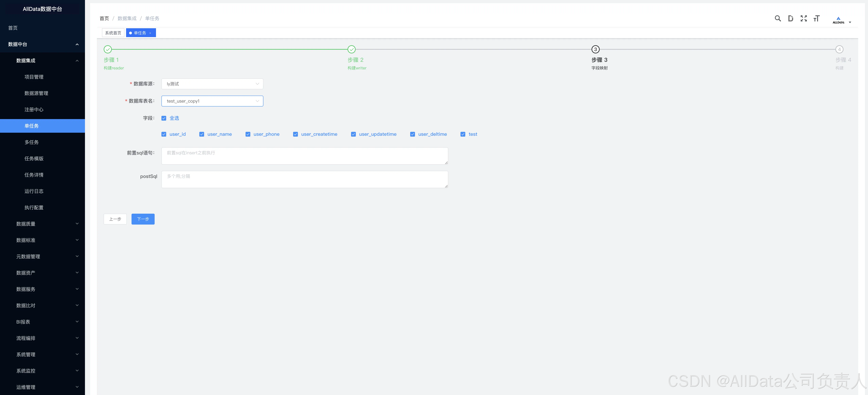Click into the 前置sql语句 text area
Screen dimensions: 868x395
click(304, 156)
